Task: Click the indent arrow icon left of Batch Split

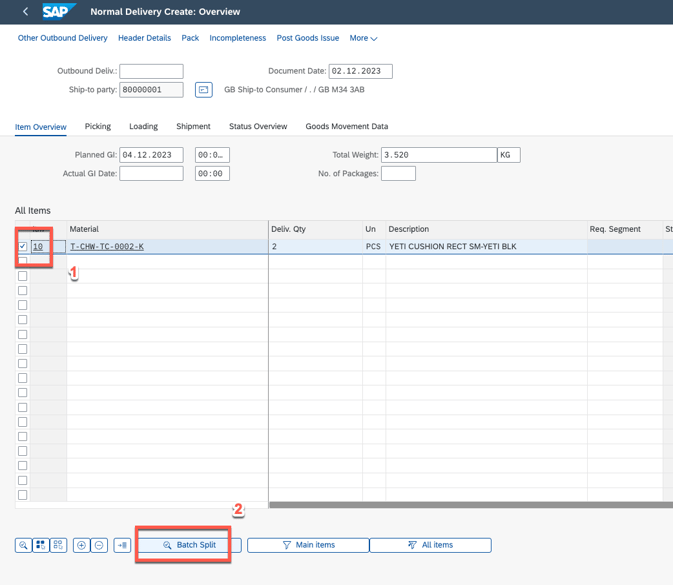Action: [122, 545]
